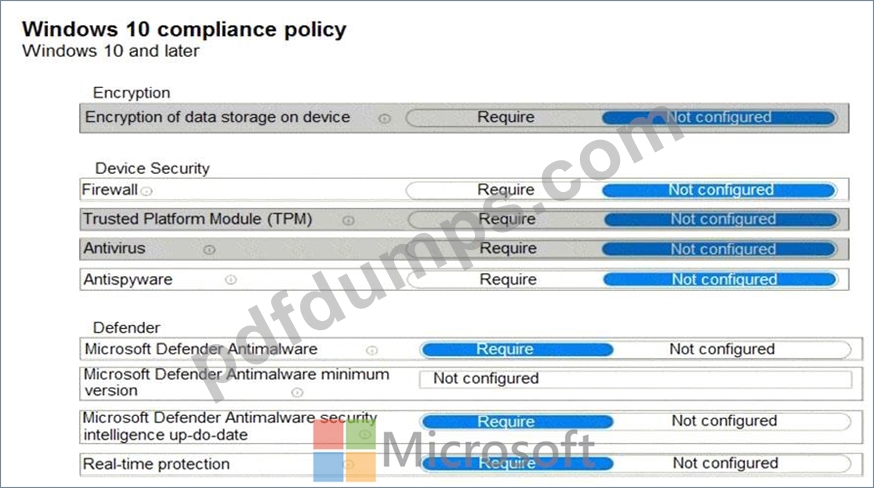
Task: Choose Require for Trusted Platform Module
Action: coord(506,219)
